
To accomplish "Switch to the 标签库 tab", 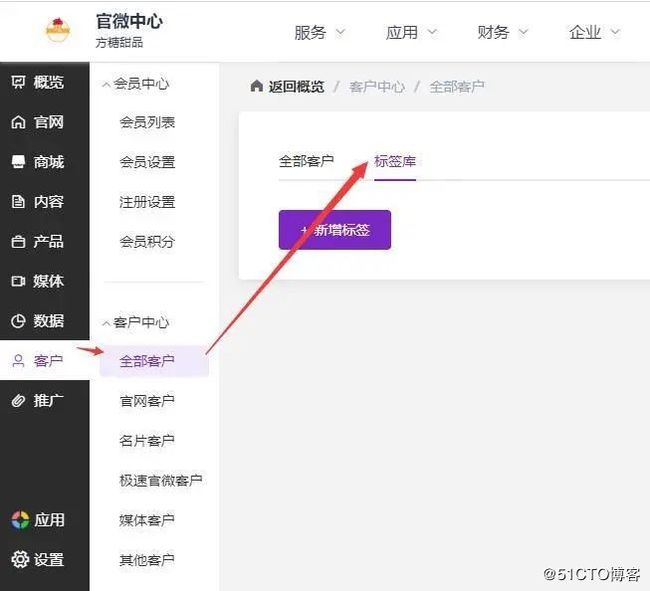I will (x=395, y=161).
